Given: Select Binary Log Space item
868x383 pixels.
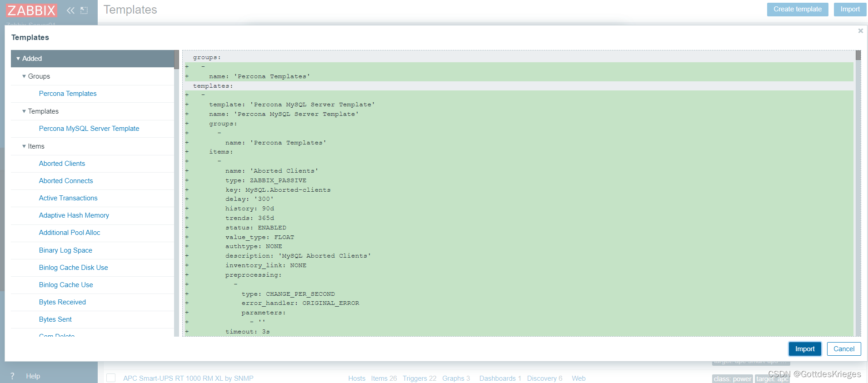Looking at the screenshot, I should [65, 250].
